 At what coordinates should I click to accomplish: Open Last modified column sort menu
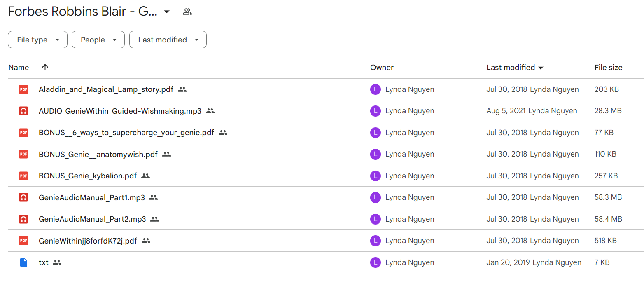click(x=541, y=68)
